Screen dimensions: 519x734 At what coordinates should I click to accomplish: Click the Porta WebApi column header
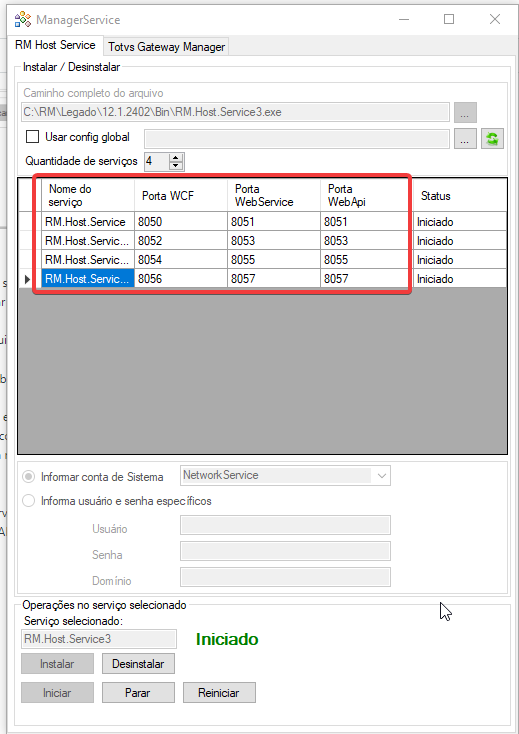(367, 195)
